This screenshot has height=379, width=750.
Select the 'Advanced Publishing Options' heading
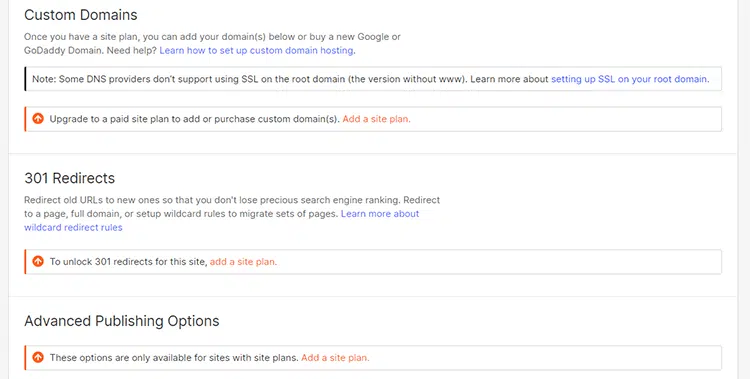(122, 321)
